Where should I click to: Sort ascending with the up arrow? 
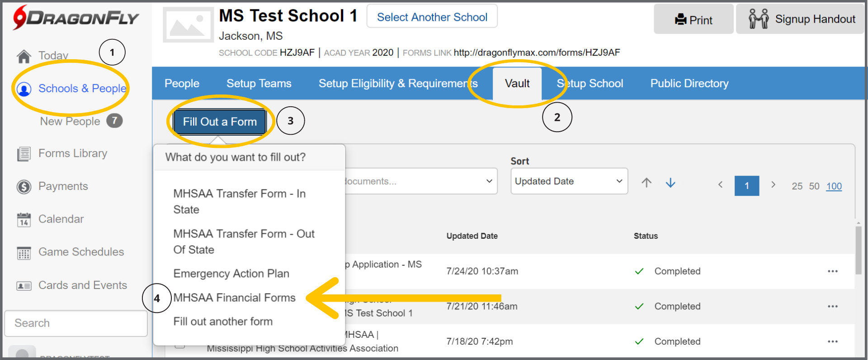[x=646, y=182]
